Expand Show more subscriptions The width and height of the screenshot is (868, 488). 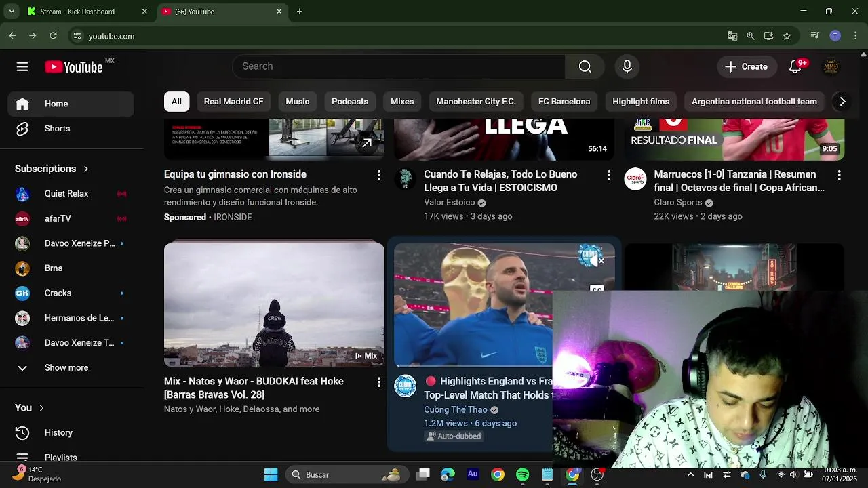point(71,367)
